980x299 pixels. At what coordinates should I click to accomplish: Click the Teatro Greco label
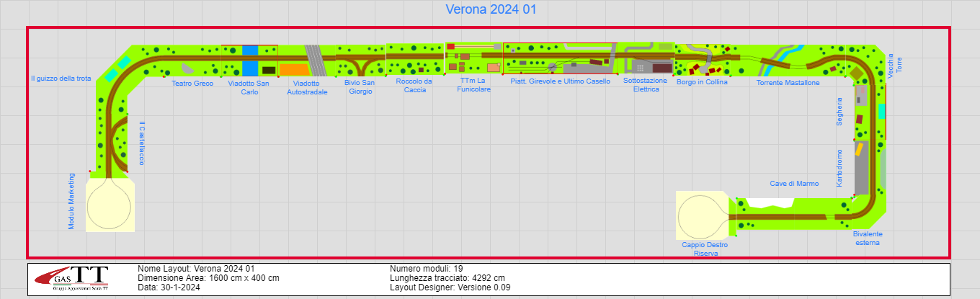coord(192,84)
